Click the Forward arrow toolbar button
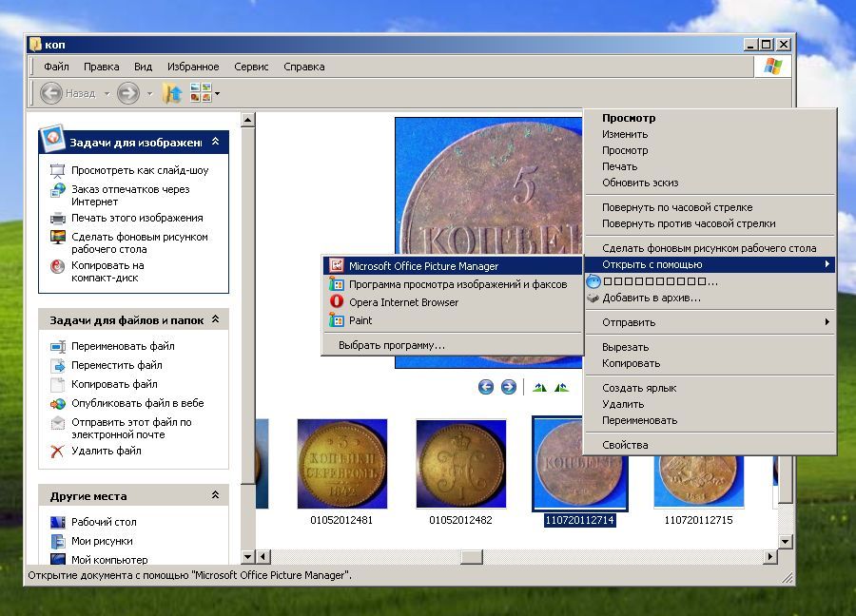This screenshot has width=856, height=616. [x=128, y=92]
